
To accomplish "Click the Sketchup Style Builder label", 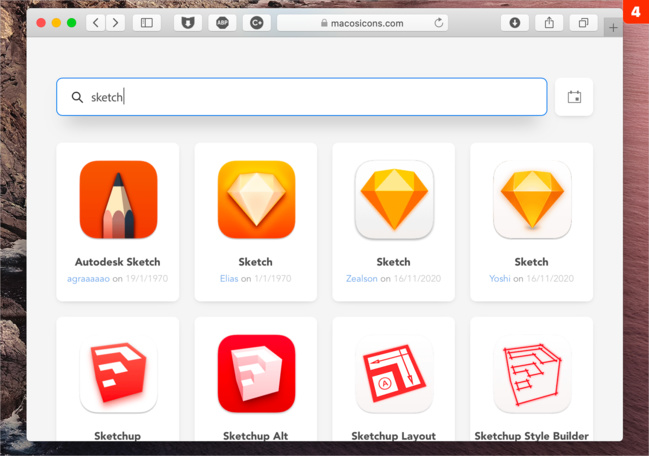I will 531,436.
